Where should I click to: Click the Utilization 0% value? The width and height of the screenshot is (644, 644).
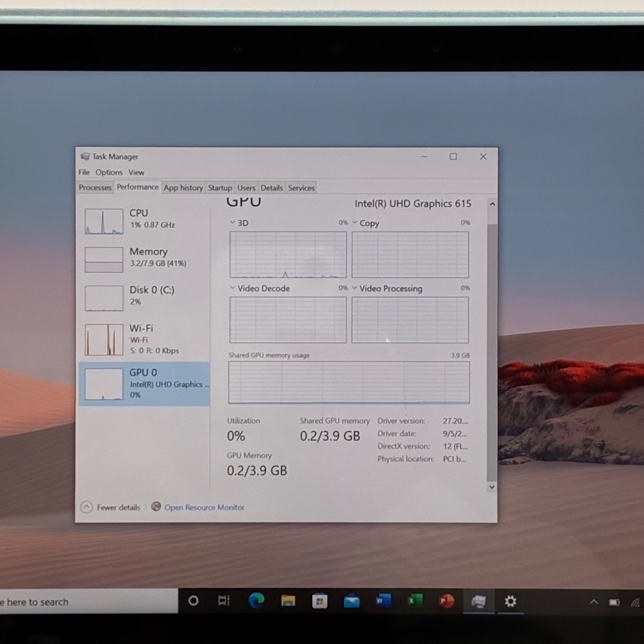click(x=236, y=436)
